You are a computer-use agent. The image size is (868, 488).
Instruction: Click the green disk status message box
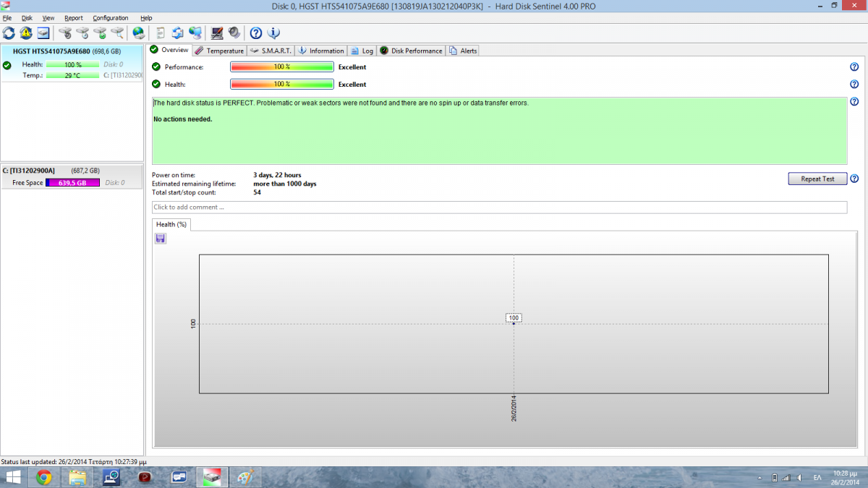pyautogui.click(x=499, y=131)
